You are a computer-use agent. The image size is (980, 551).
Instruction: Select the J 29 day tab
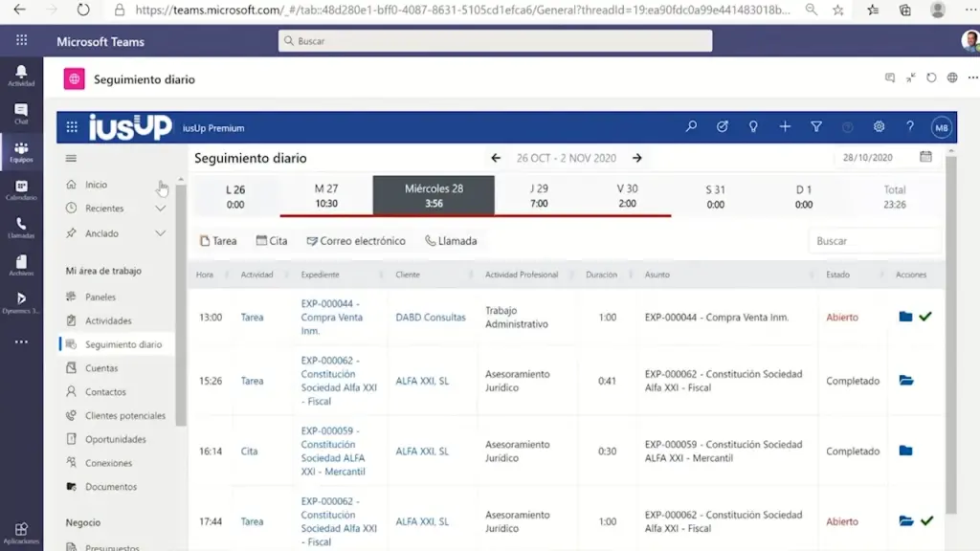click(x=539, y=196)
